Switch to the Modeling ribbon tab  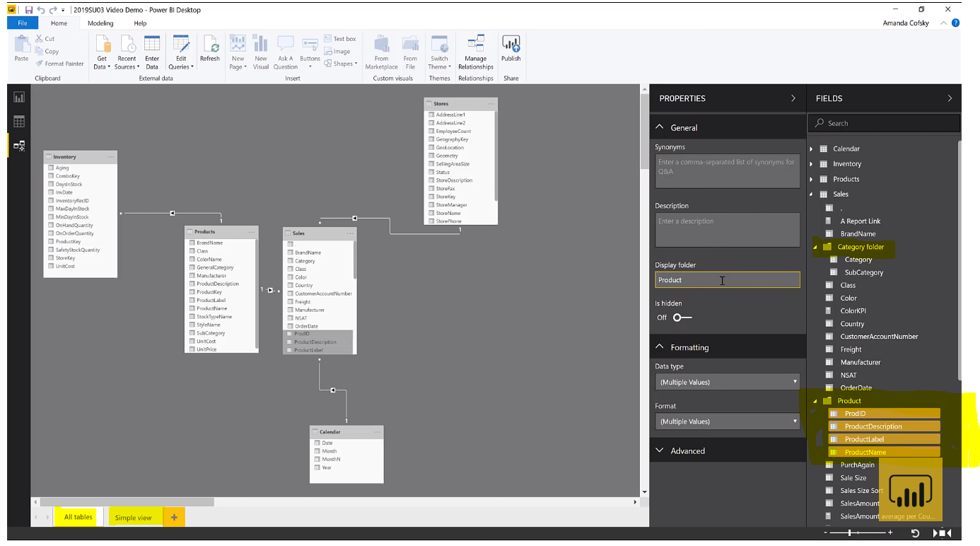click(100, 23)
